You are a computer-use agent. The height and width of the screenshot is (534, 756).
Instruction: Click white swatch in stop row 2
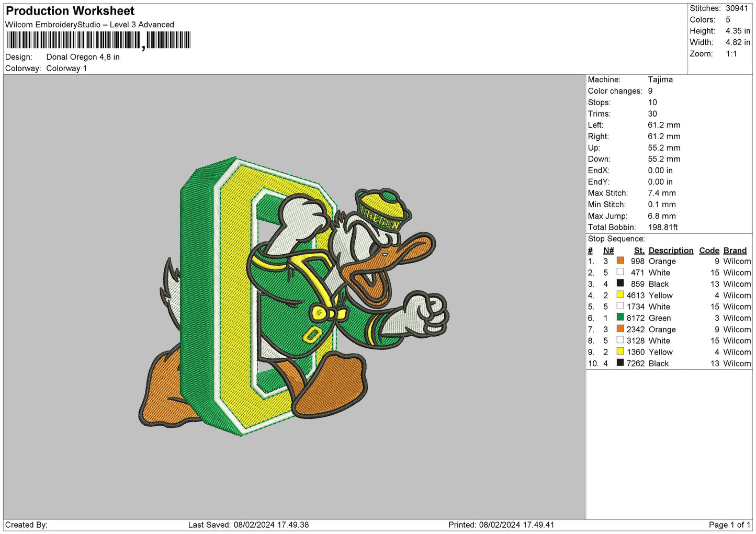[x=620, y=272]
